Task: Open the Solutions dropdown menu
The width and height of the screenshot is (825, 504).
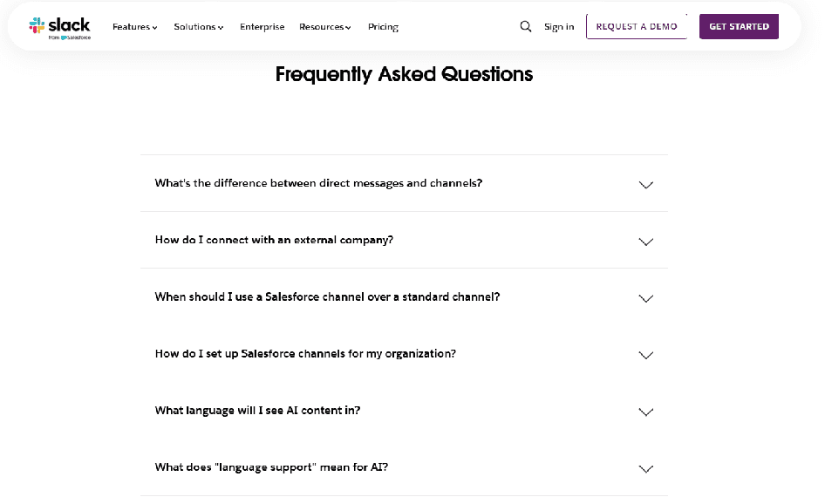Action: [x=198, y=27]
